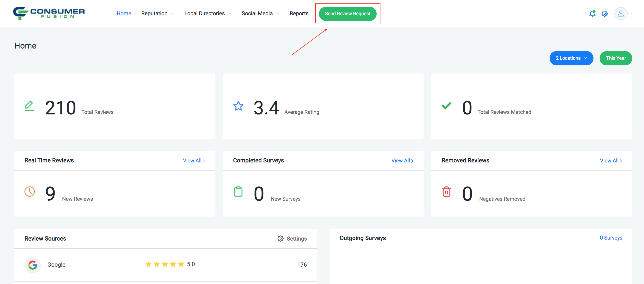Viewport: 644px width, 284px height.
Task: Open Review Sources Settings
Action: pyautogui.click(x=292, y=239)
